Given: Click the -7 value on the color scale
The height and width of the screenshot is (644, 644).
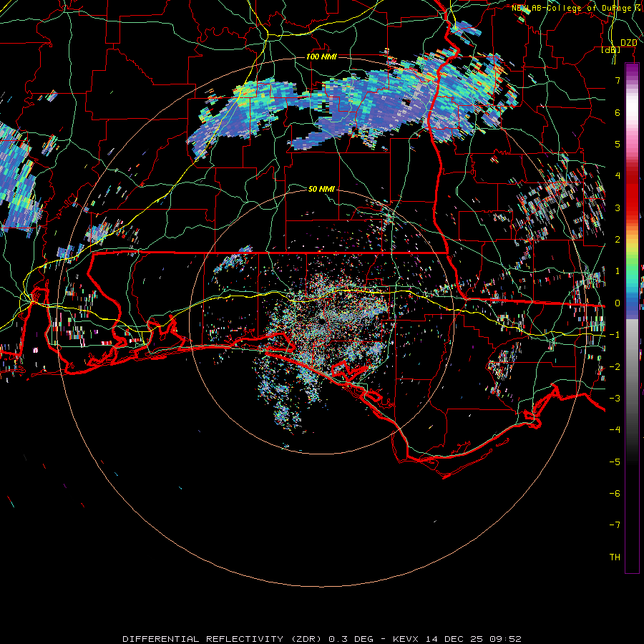Looking at the screenshot, I should tap(615, 525).
